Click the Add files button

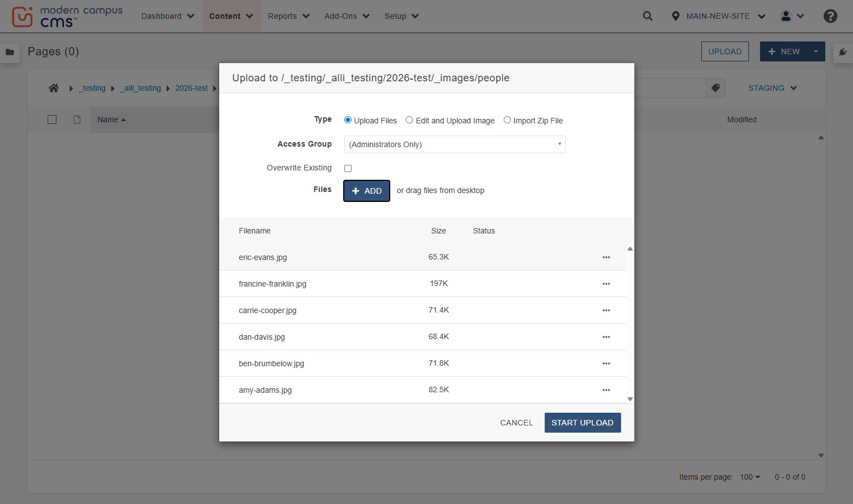click(x=366, y=191)
